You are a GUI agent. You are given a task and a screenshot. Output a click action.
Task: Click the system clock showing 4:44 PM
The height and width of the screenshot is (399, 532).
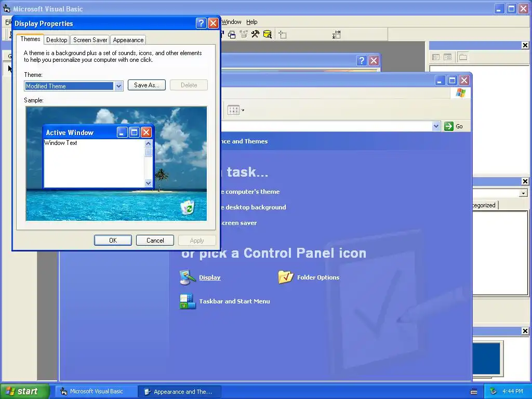[x=513, y=391]
